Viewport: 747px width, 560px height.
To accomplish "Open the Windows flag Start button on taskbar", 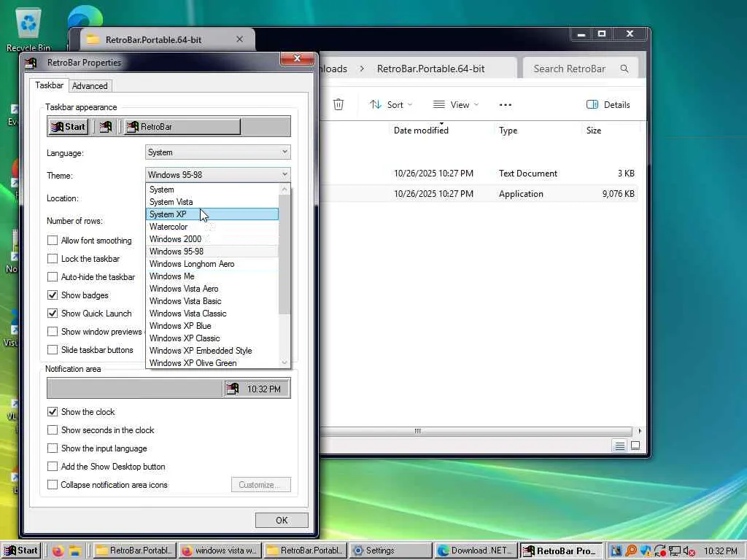I will tap(20, 551).
